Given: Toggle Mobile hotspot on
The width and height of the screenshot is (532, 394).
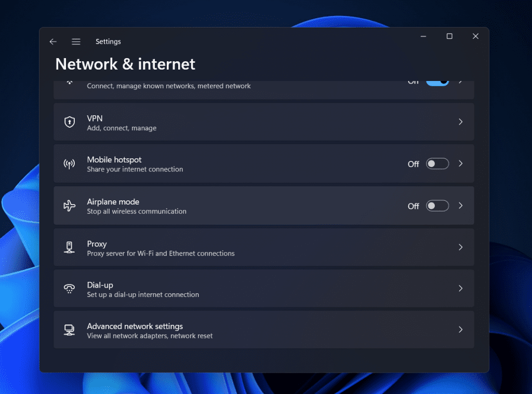Looking at the screenshot, I should click(x=437, y=164).
